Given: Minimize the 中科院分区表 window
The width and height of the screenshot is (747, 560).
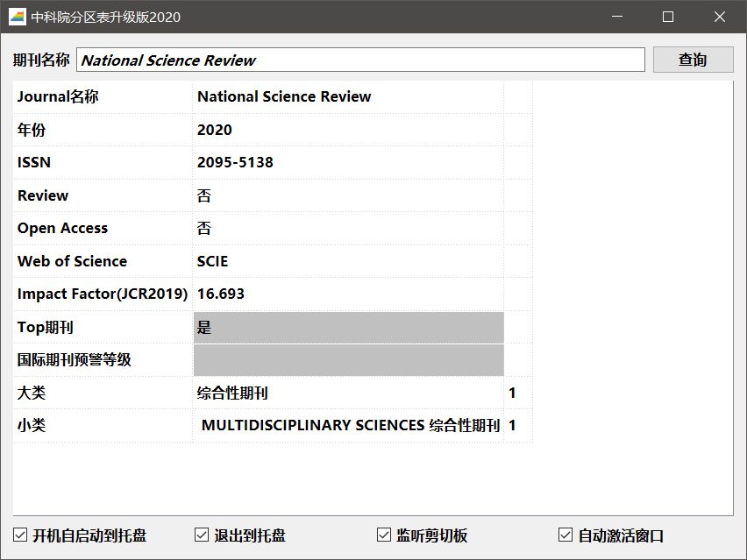Looking at the screenshot, I should [x=617, y=17].
